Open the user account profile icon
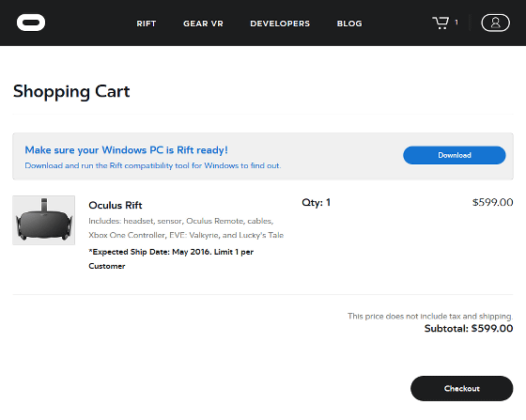 496,23
